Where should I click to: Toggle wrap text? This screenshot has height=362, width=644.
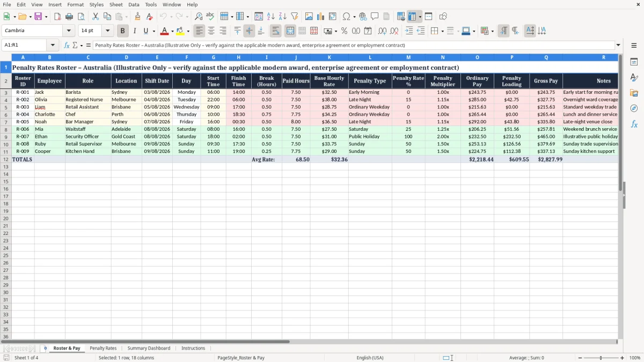tap(276, 31)
